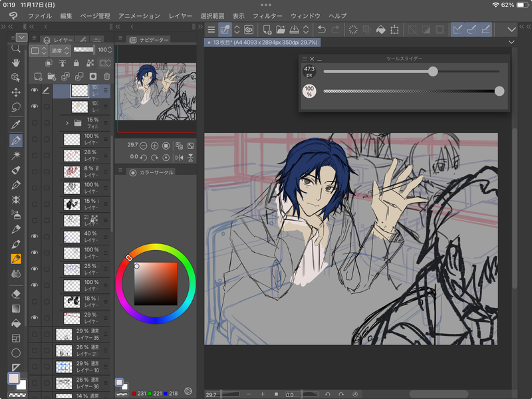Viewport: 532px width, 399px height.
Task: Select the Zoom magnifier tool
Action: [x=15, y=49]
